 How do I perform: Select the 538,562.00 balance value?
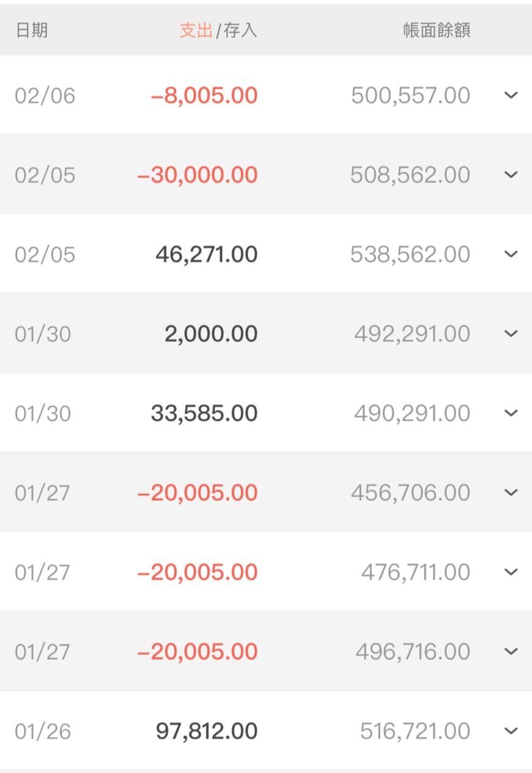click(410, 255)
